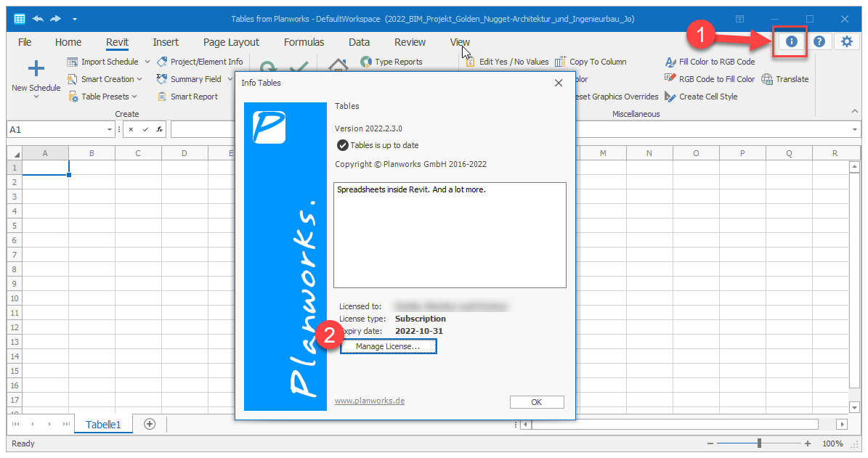Viewport: 868px width, 458px height.
Task: Expand the Smart Creation dropdown
Action: click(x=139, y=79)
